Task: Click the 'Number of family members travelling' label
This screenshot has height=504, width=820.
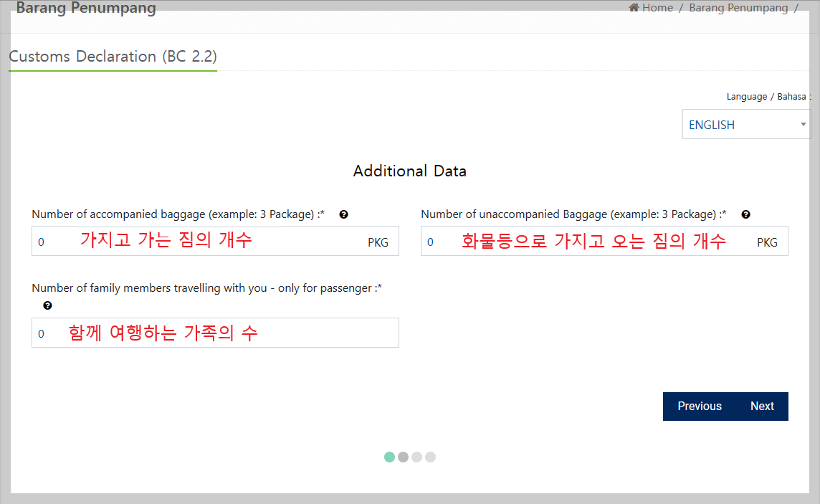Action: click(206, 288)
